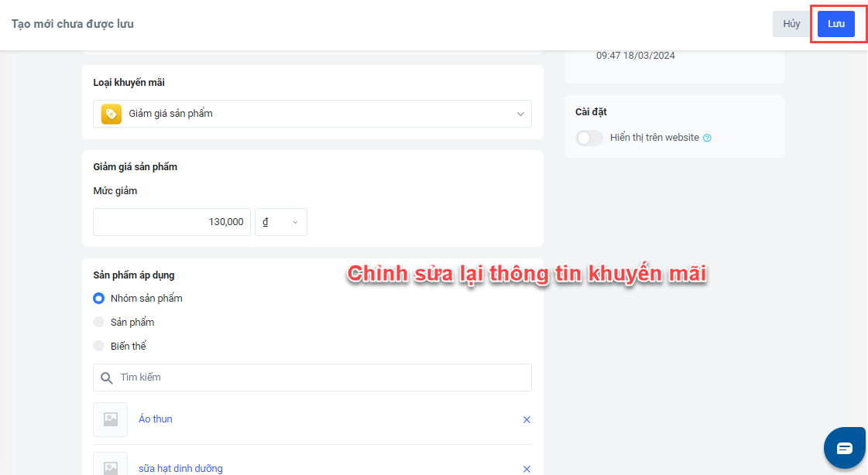Remove sữa hạt dinh dưỡng with X icon

coord(527,469)
